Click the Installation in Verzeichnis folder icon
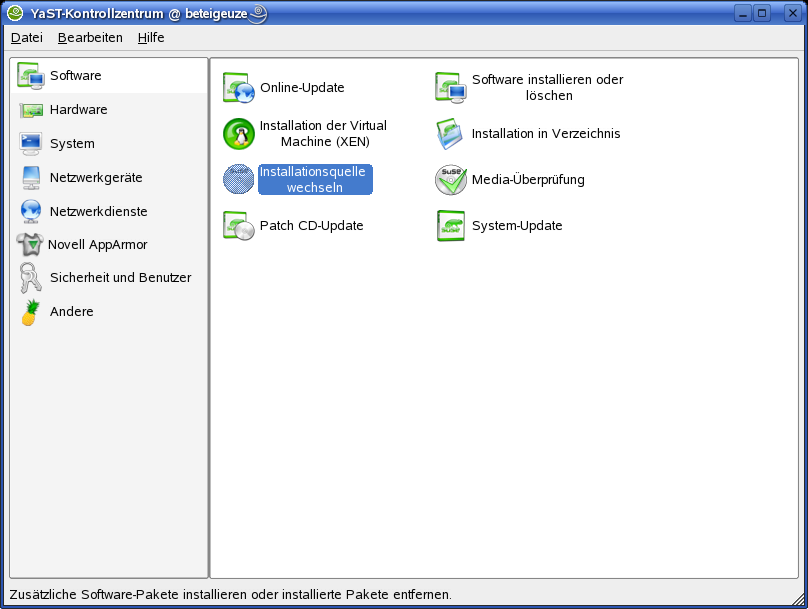The height and width of the screenshot is (609, 808). [450, 134]
